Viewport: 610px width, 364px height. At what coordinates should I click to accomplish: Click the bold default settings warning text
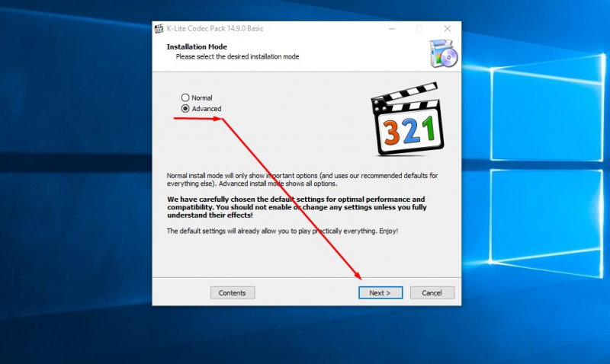pyautogui.click(x=297, y=207)
